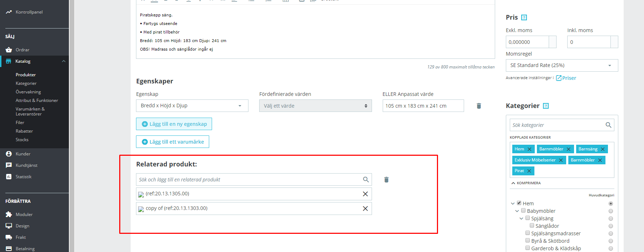Image resolution: width=644 pixels, height=252 pixels.
Task: Click thumbnail icon of copy of ref:20.13.1303.00
Action: [141, 209]
